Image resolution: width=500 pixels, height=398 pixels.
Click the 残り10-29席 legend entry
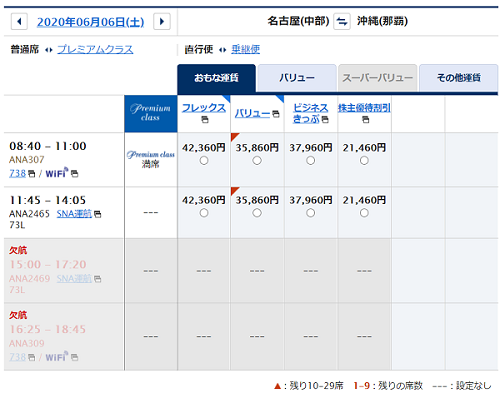309,386
